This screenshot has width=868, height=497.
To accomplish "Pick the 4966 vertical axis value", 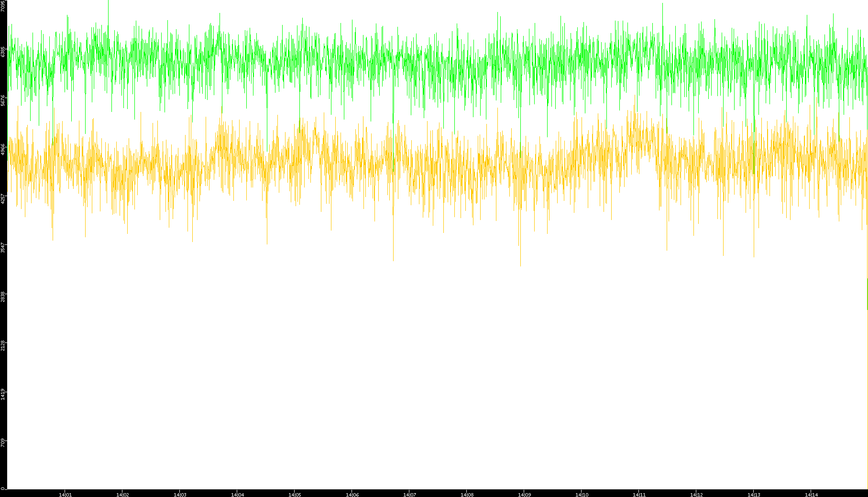I will 3,149.
